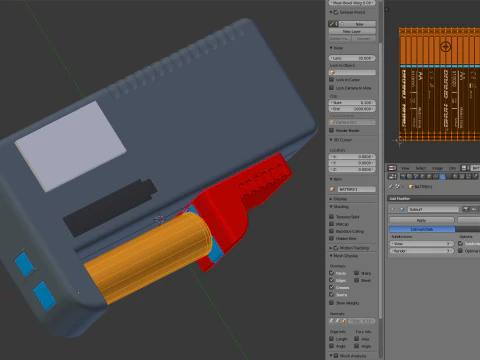Show loop normals icon under Normals
Screen dimensions: 480x360
click(338, 321)
